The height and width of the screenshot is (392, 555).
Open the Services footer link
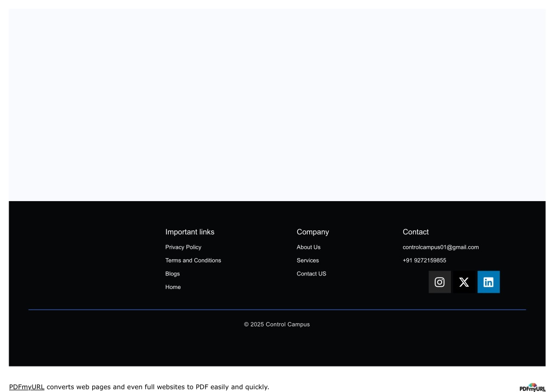(x=308, y=260)
